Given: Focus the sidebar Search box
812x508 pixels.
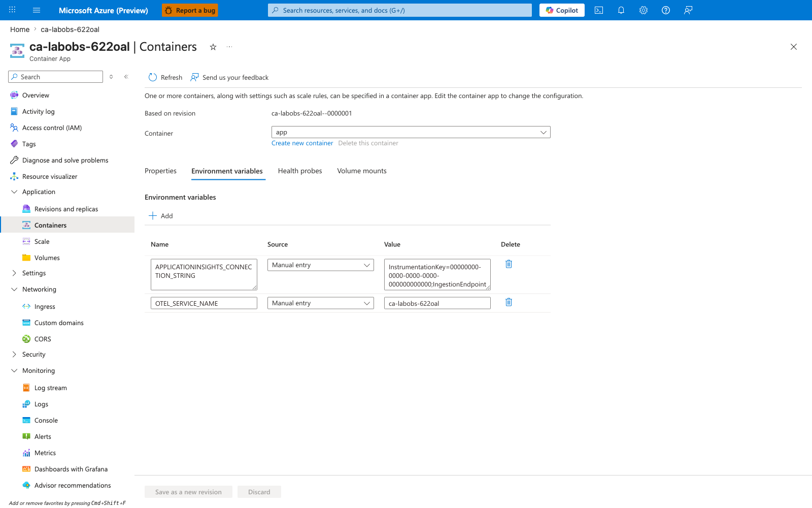Looking at the screenshot, I should (x=56, y=77).
